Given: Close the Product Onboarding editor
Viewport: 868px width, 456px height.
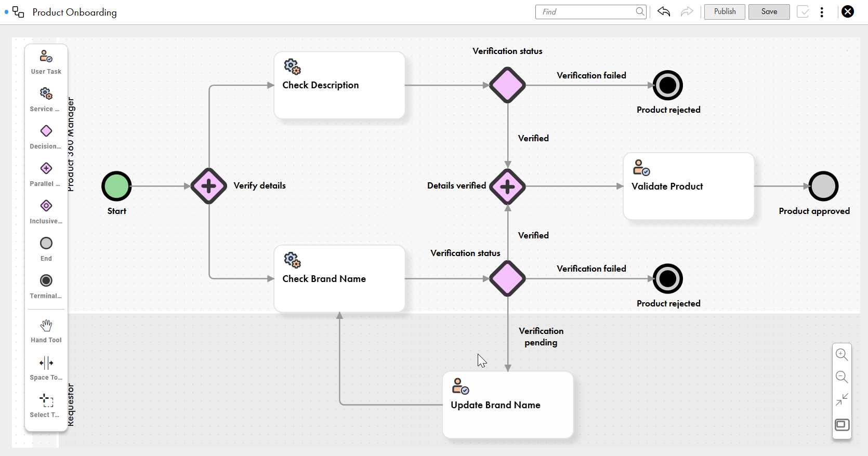Looking at the screenshot, I should [x=848, y=11].
